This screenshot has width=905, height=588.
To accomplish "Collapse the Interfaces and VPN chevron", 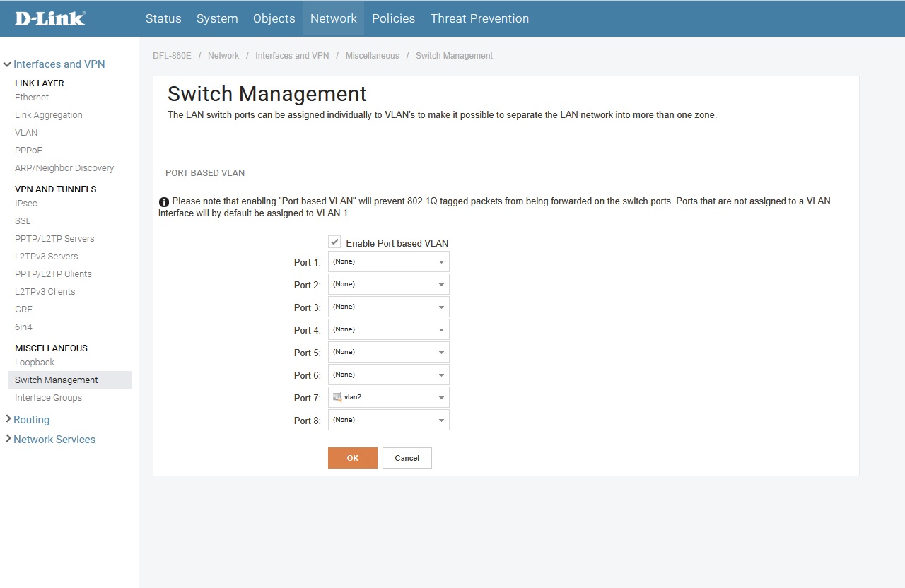I will click(x=7, y=64).
